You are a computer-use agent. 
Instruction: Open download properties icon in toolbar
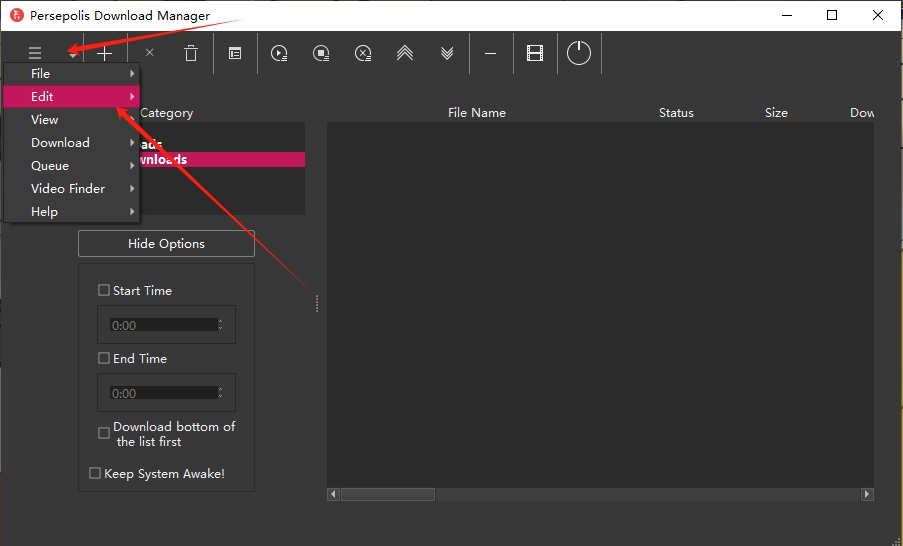235,54
